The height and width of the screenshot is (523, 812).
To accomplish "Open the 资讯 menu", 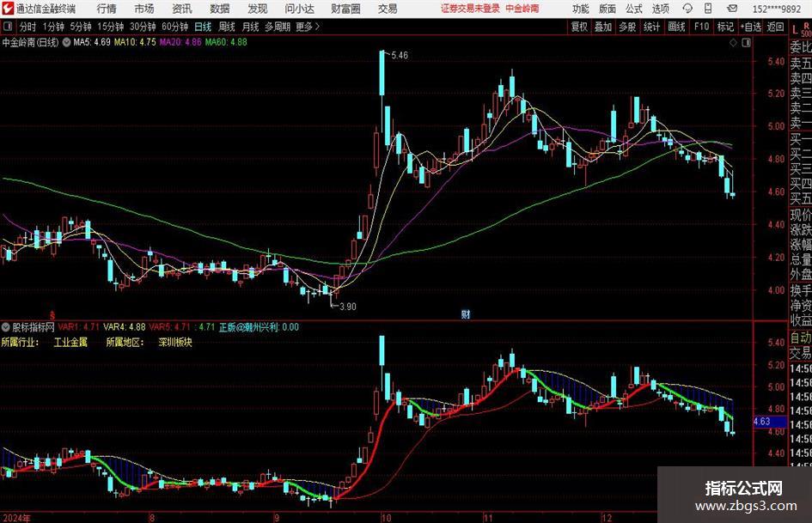I will tap(182, 9).
